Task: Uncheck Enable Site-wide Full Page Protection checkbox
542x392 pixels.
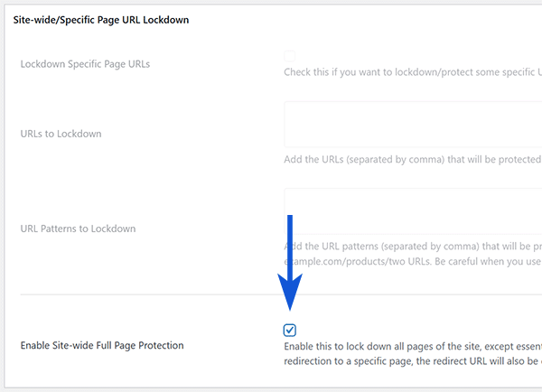Action: pyautogui.click(x=290, y=331)
